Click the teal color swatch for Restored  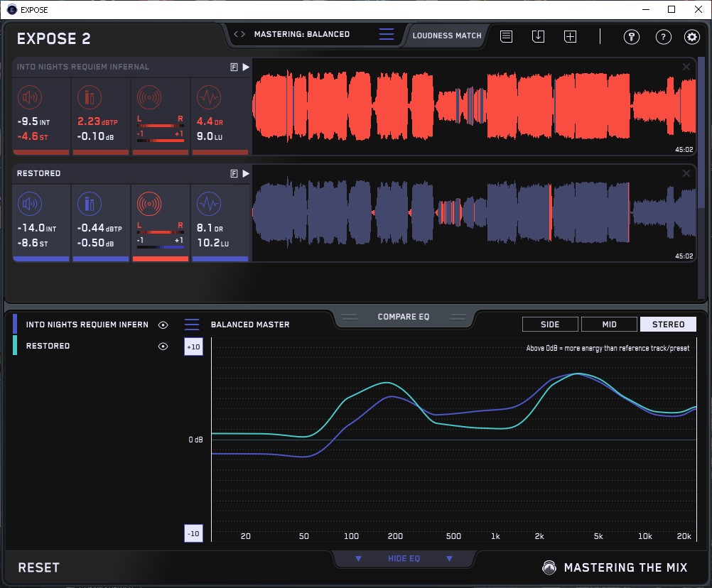15,345
